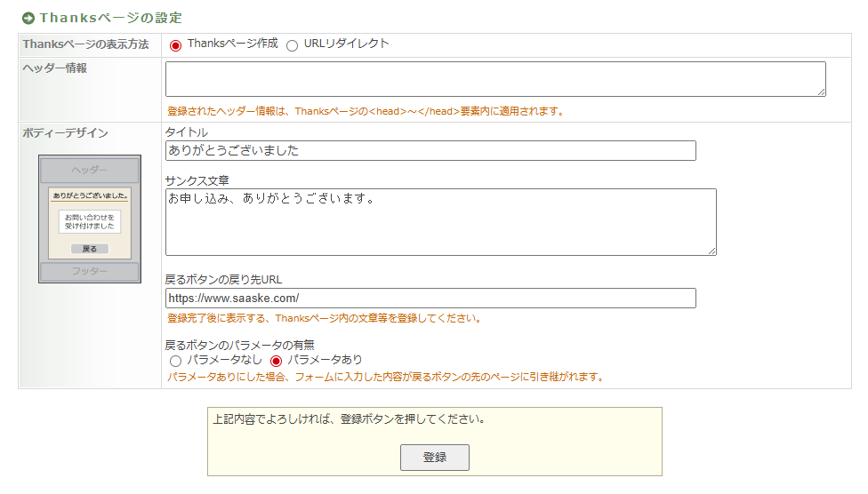
Task: Click the resize grip of the サンクス文章 text area
Action: point(711,251)
